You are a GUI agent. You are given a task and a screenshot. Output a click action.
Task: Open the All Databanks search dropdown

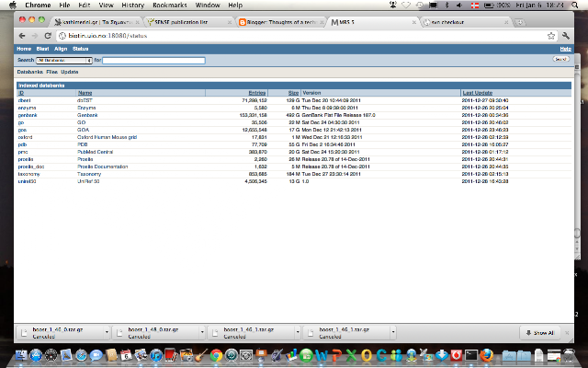tap(64, 60)
